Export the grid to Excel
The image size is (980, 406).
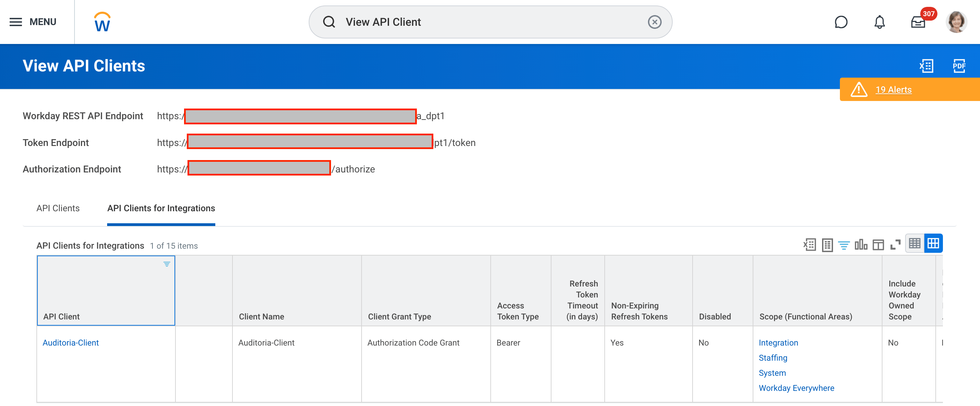pos(810,245)
